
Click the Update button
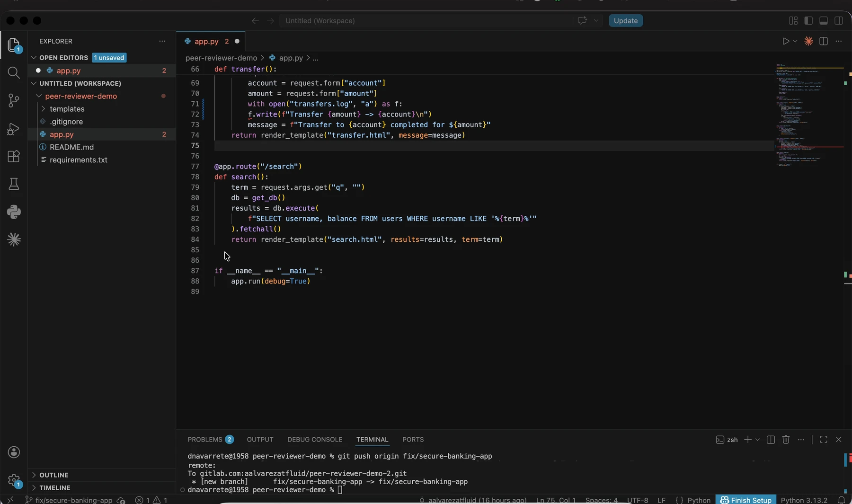pyautogui.click(x=626, y=20)
